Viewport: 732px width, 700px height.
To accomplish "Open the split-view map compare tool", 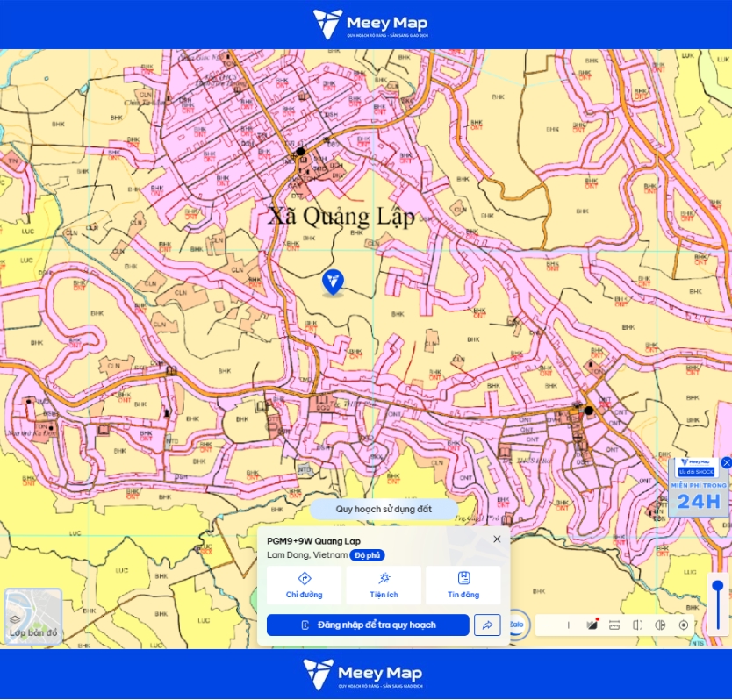I will coord(637,625).
